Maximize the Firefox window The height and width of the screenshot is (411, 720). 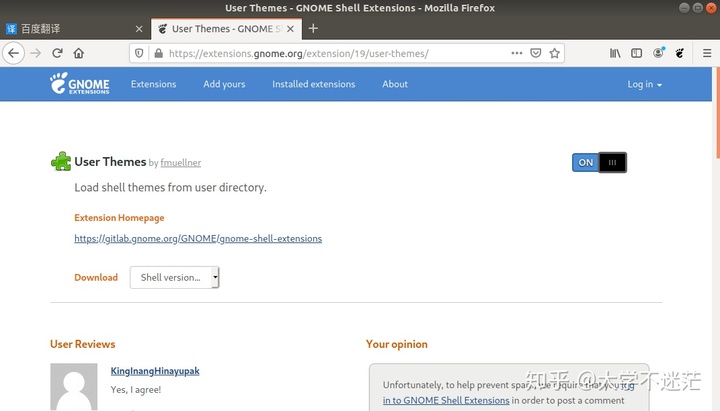point(698,8)
